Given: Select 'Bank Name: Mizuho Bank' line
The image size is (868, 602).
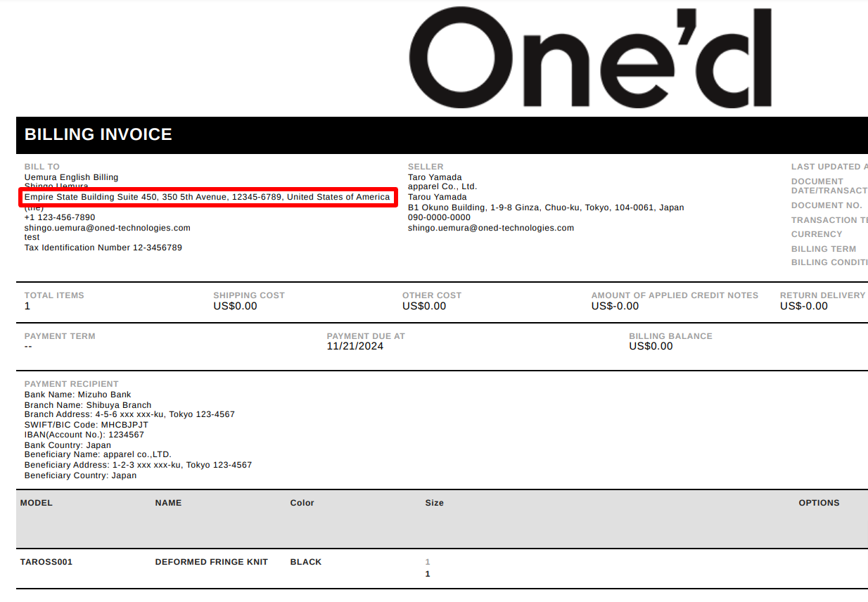Looking at the screenshot, I should click(78, 395).
